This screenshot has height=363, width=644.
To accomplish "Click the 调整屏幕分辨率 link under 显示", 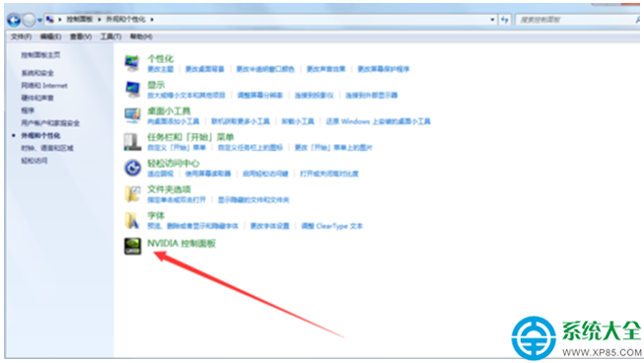I will (x=260, y=96).
